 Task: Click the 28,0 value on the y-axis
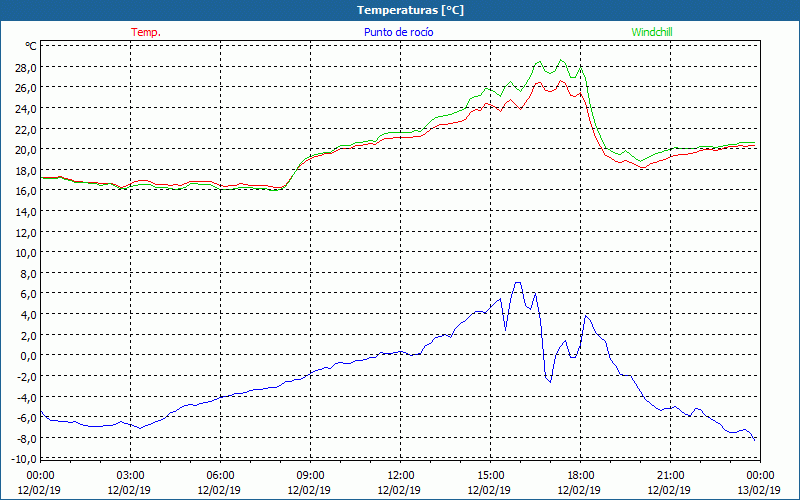click(27, 67)
